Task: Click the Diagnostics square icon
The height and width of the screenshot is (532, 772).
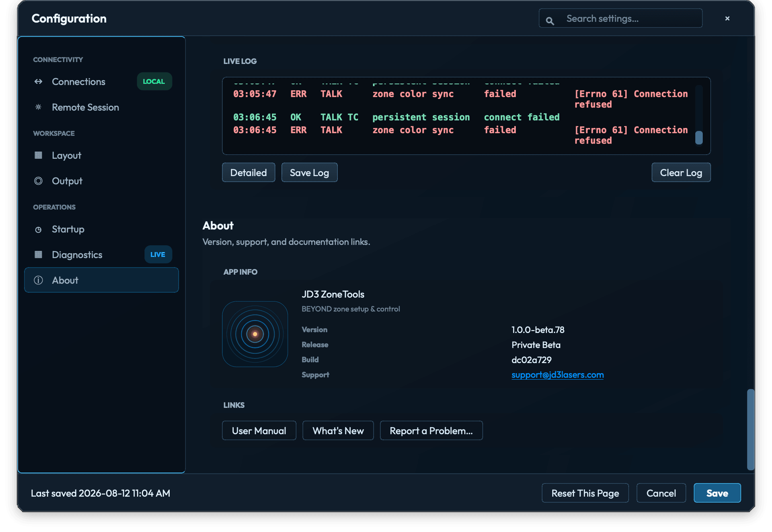Action: point(38,255)
